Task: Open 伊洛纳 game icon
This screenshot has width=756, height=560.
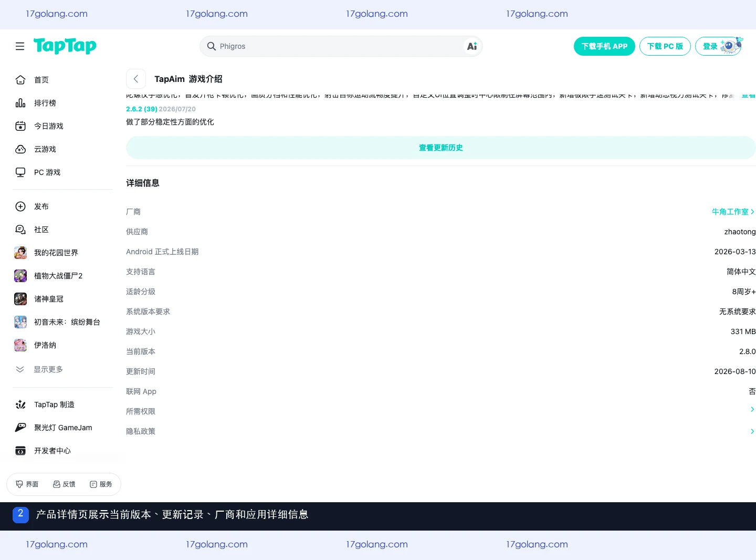Action: click(20, 345)
